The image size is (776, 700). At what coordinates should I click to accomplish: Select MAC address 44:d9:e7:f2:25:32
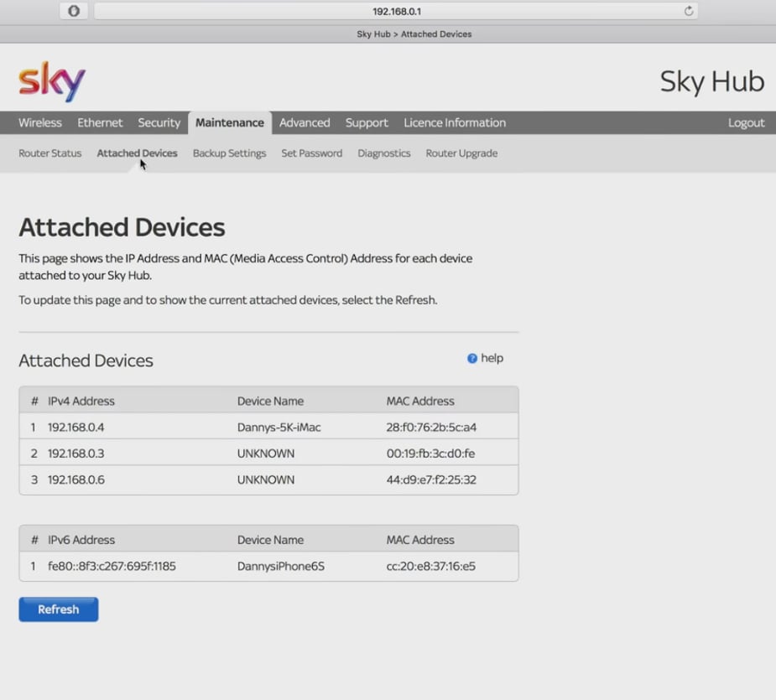pyautogui.click(x=431, y=480)
